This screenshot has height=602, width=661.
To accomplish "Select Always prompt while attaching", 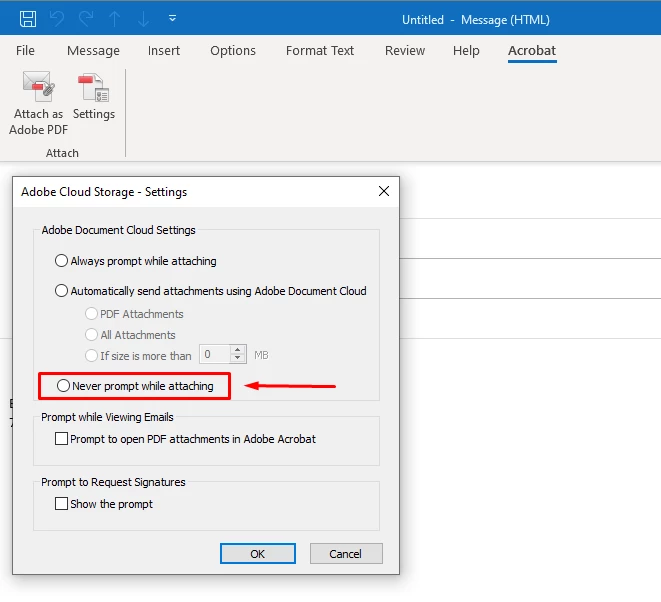I will [135, 261].
